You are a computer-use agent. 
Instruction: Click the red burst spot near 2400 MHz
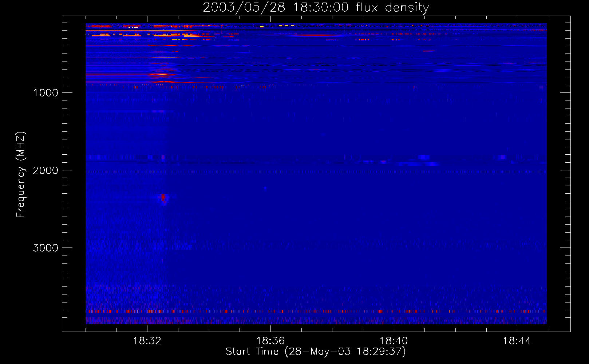163,198
